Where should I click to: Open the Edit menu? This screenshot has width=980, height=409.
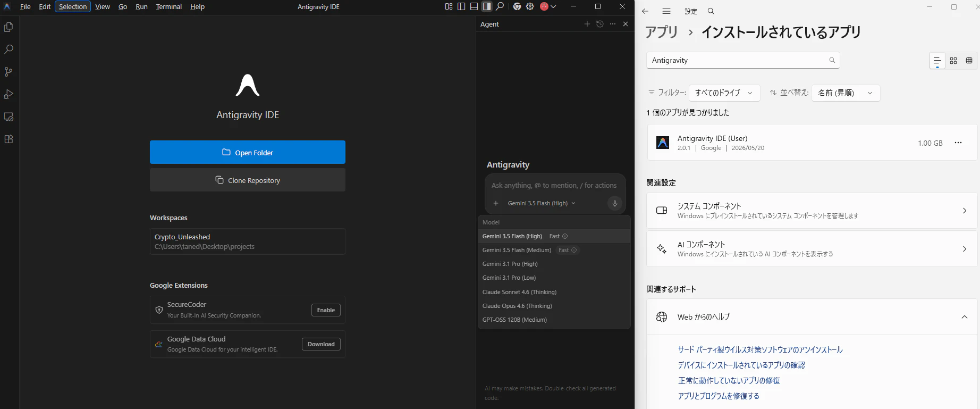point(45,6)
